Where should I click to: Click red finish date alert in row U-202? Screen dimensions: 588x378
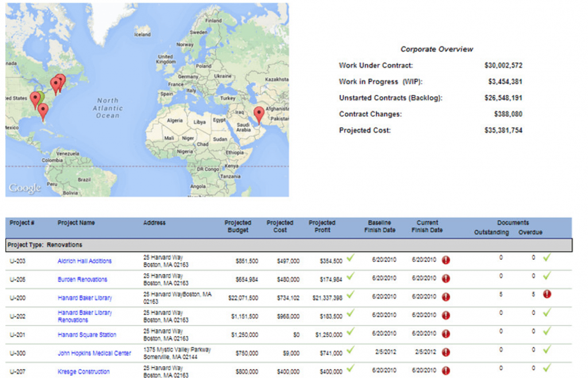(446, 315)
